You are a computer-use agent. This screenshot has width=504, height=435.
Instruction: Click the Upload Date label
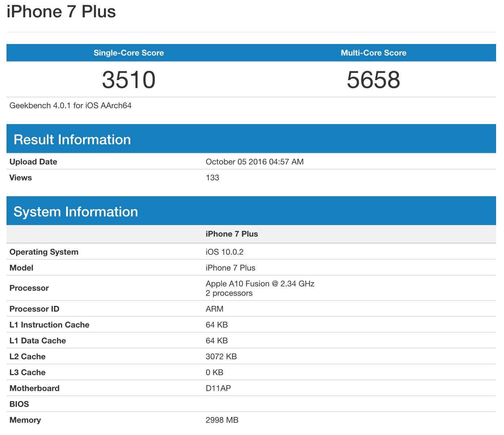[x=33, y=162]
